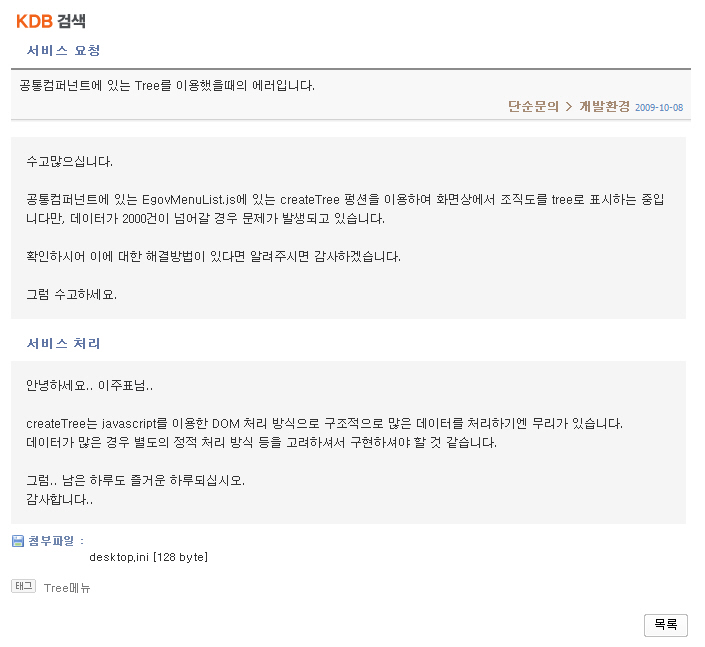The width and height of the screenshot is (705, 647).
Task: Click the 태그 badge icon
Action: point(23,586)
